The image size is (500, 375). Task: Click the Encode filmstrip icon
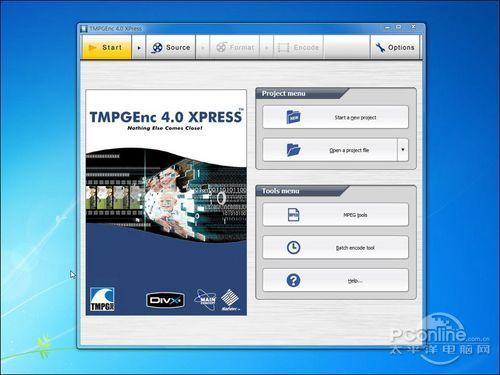coord(283,48)
